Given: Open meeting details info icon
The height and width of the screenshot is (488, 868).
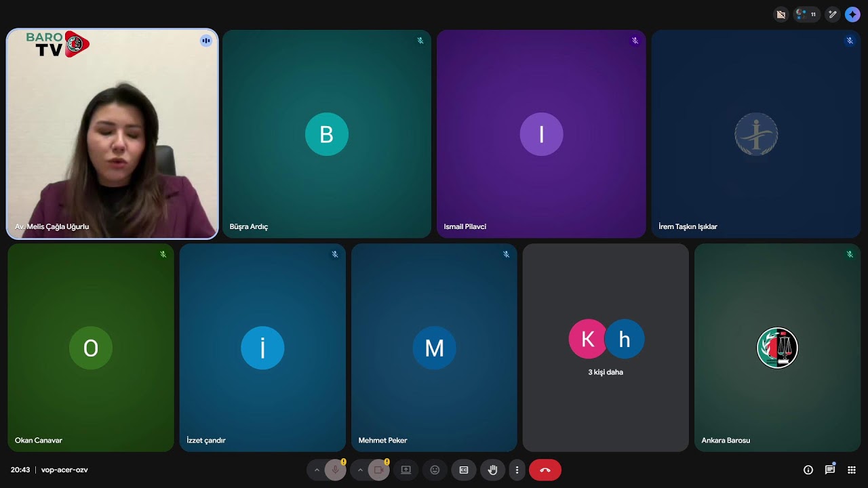Looking at the screenshot, I should click(808, 470).
